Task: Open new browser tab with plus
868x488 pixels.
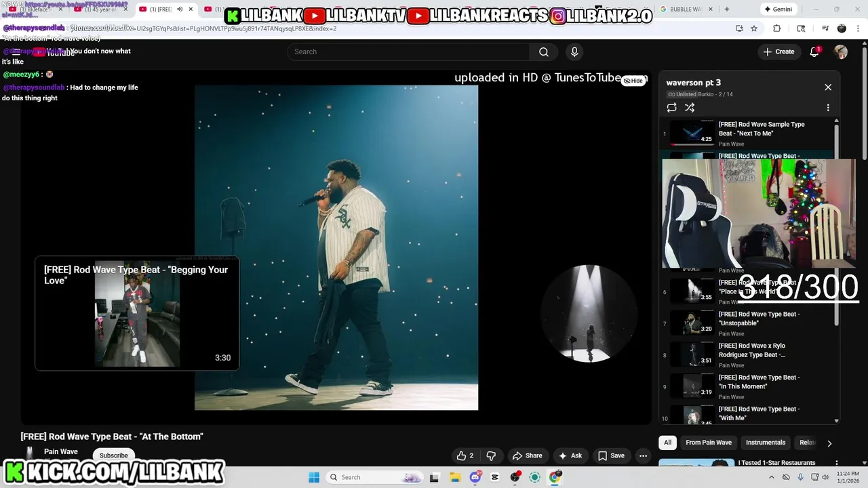Action: (x=727, y=9)
